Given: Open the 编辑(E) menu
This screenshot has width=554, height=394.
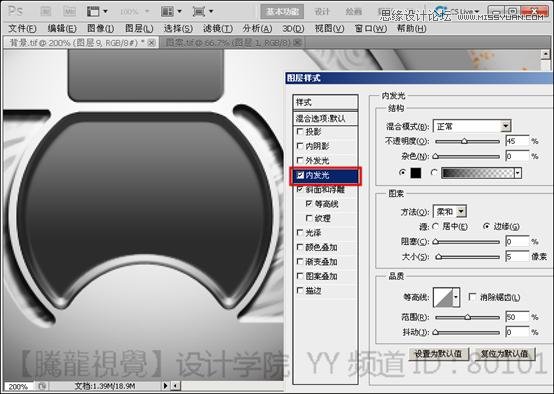Looking at the screenshot, I should 62,28.
